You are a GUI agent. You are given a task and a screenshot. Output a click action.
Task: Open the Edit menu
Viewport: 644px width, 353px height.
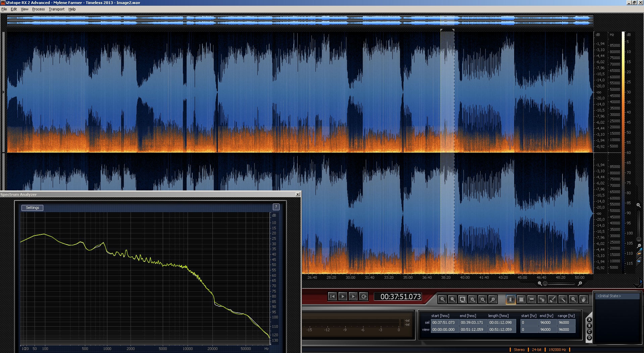14,9
